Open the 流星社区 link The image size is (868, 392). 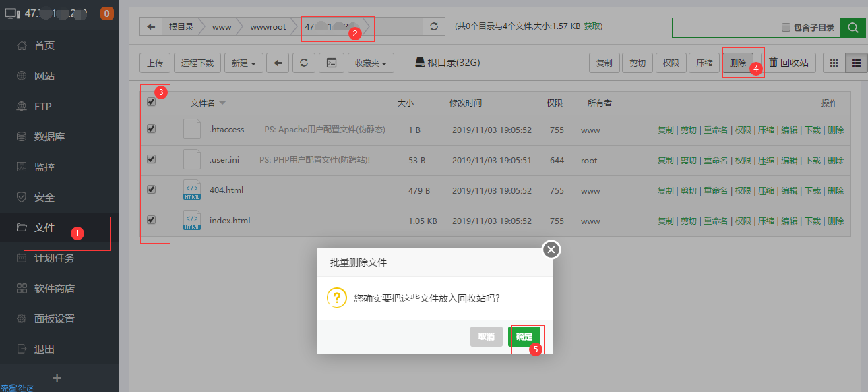click(x=18, y=388)
